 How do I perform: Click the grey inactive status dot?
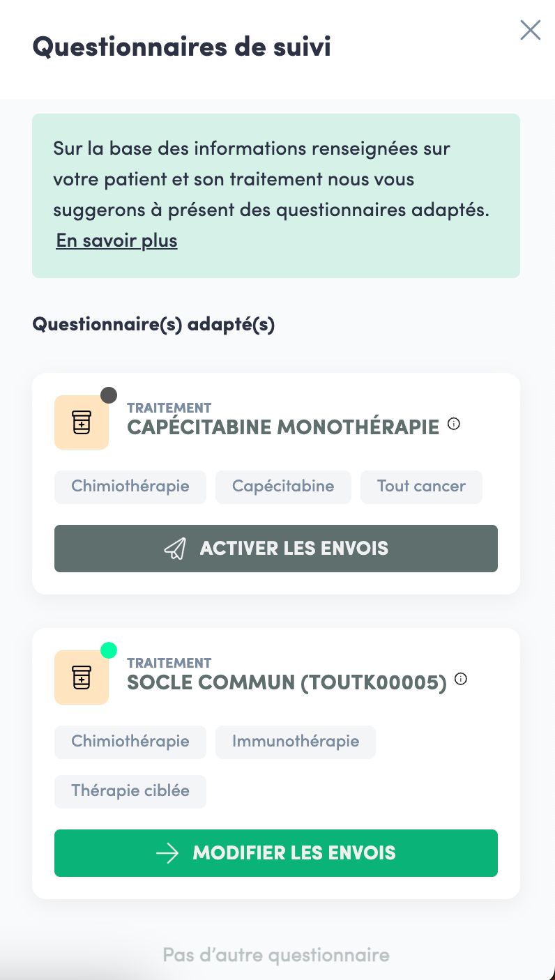coord(108,395)
